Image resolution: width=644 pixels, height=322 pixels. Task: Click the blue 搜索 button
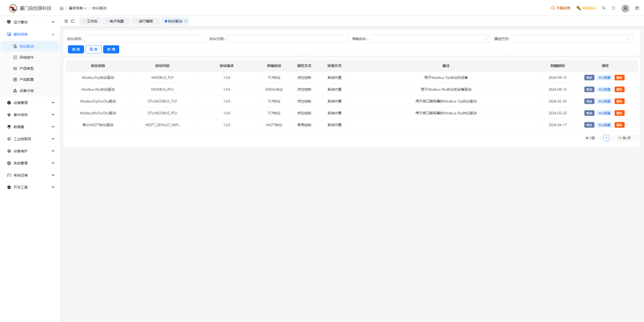(x=76, y=49)
